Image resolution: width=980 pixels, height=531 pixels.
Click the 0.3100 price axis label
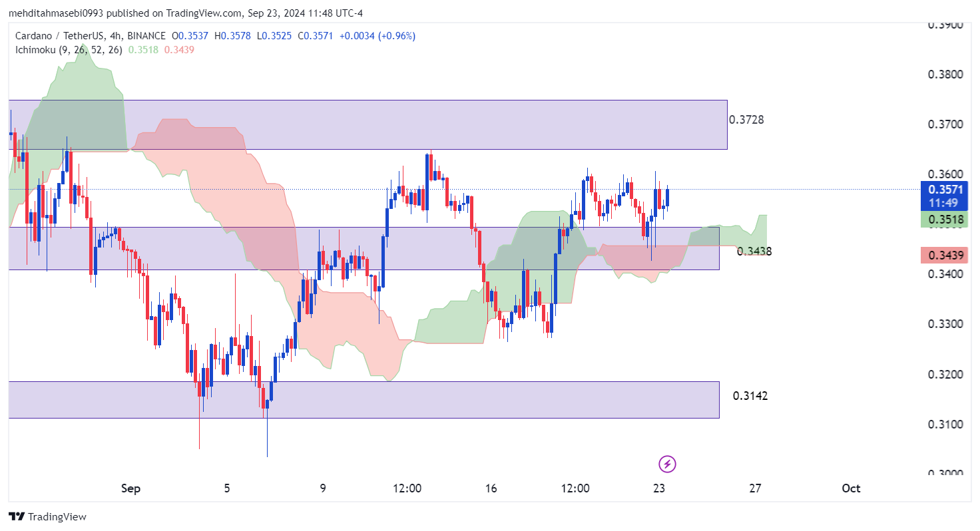945,424
